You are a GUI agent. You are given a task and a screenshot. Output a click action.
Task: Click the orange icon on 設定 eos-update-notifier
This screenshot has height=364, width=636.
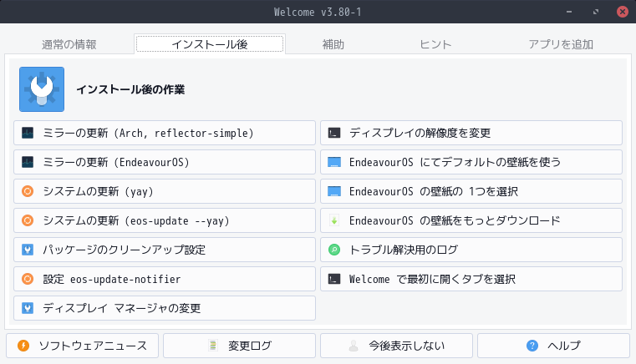tap(28, 279)
